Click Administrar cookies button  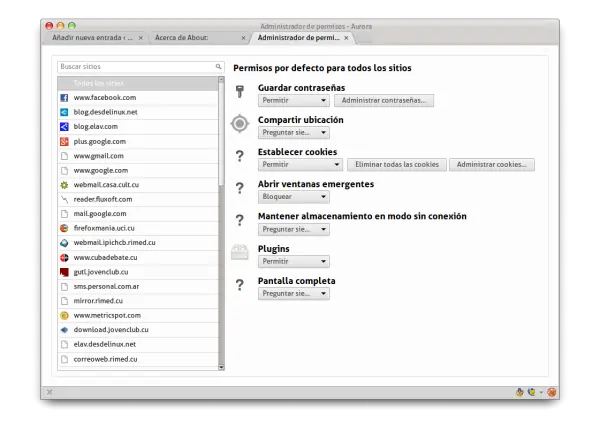[492, 165]
